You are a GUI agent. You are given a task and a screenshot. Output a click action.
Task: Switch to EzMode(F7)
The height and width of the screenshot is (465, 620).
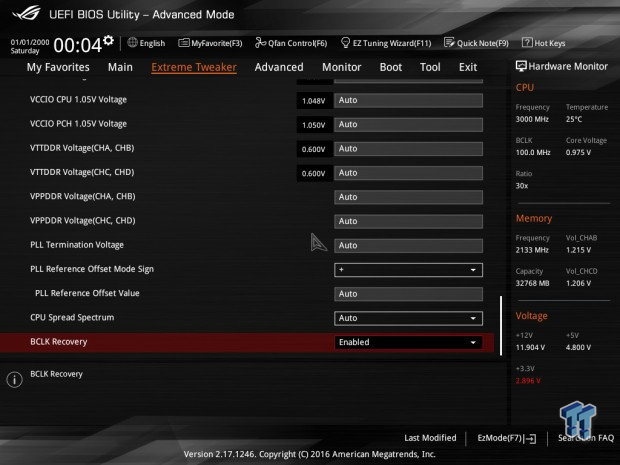point(500,438)
